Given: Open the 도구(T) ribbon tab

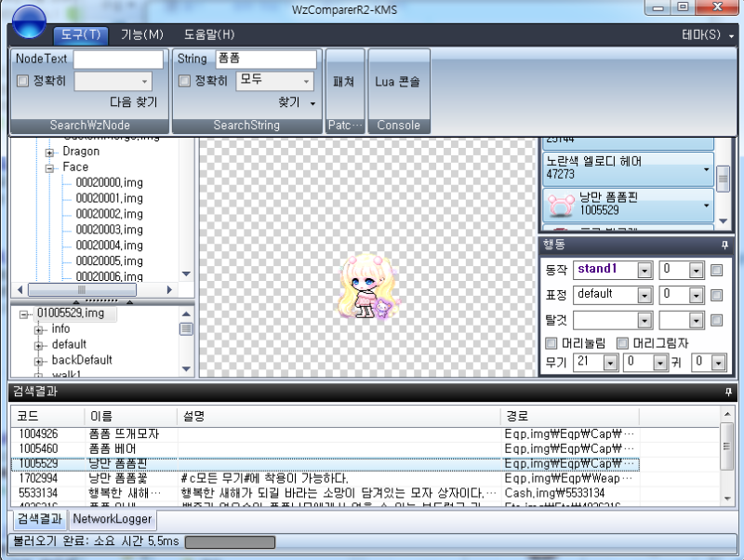Looking at the screenshot, I should pyautogui.click(x=81, y=34).
